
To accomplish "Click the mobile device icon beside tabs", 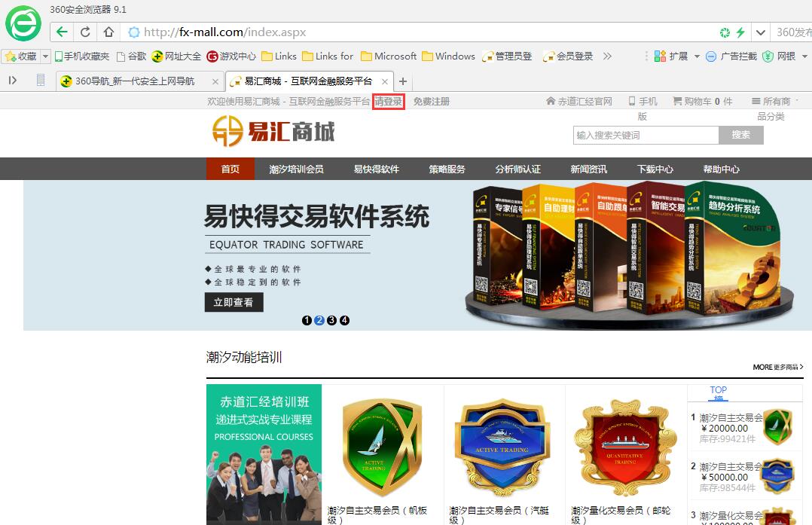I will (41, 80).
